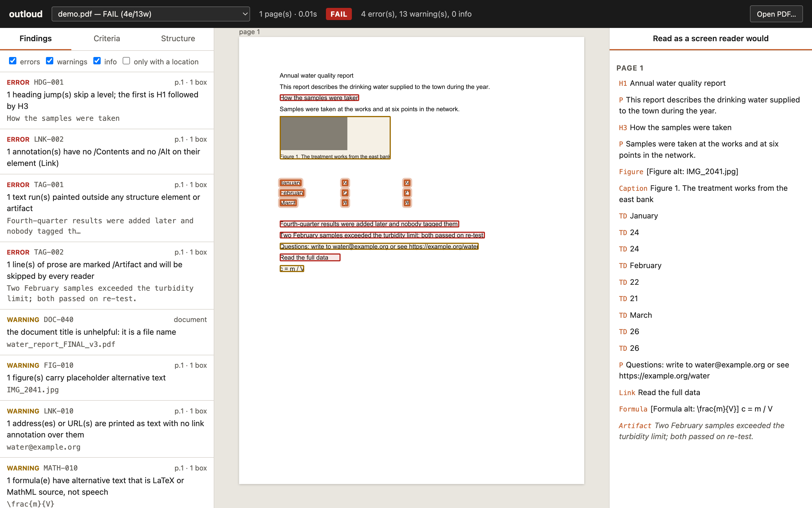This screenshot has height=508, width=812.
Task: Click the highlighted heading 'How the samples were taken'
Action: (319, 98)
